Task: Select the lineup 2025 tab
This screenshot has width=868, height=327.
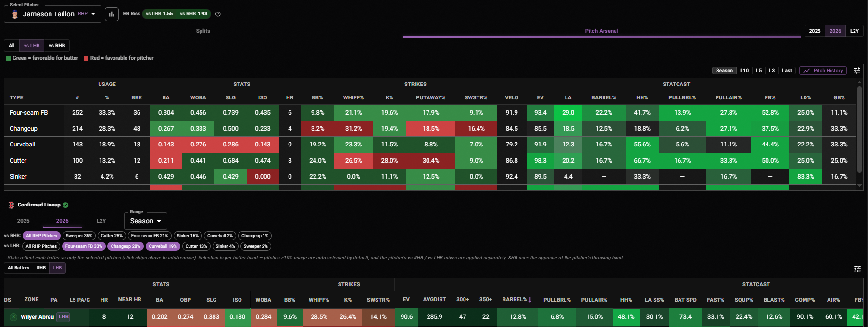Action: [x=23, y=221]
